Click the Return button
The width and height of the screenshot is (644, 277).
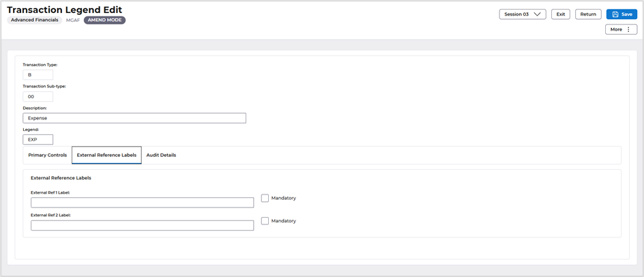coord(588,14)
